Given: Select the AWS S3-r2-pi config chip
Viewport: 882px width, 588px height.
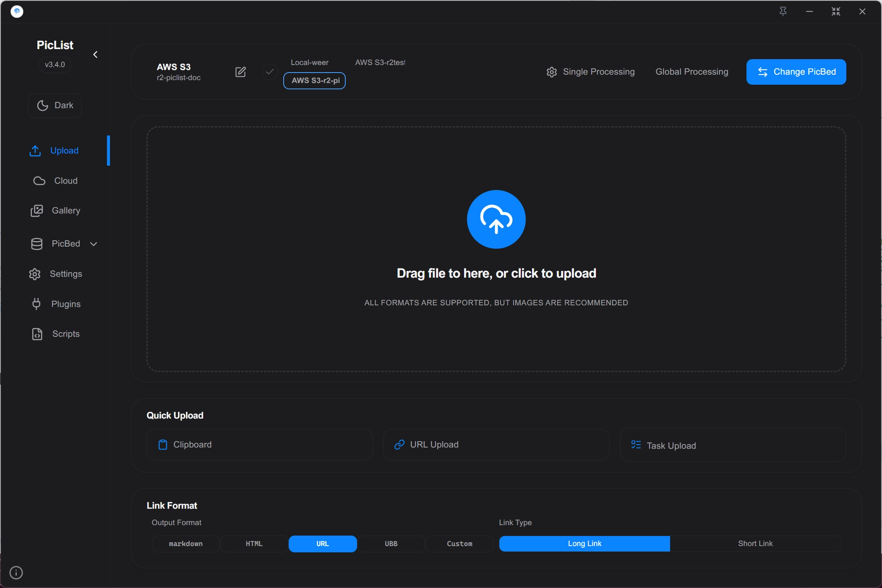Looking at the screenshot, I should (315, 81).
